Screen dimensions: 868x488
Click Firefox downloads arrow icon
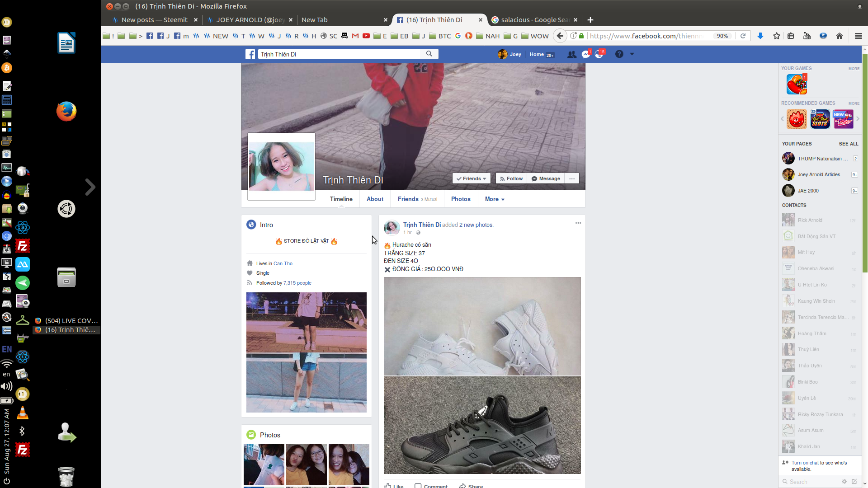tap(760, 36)
